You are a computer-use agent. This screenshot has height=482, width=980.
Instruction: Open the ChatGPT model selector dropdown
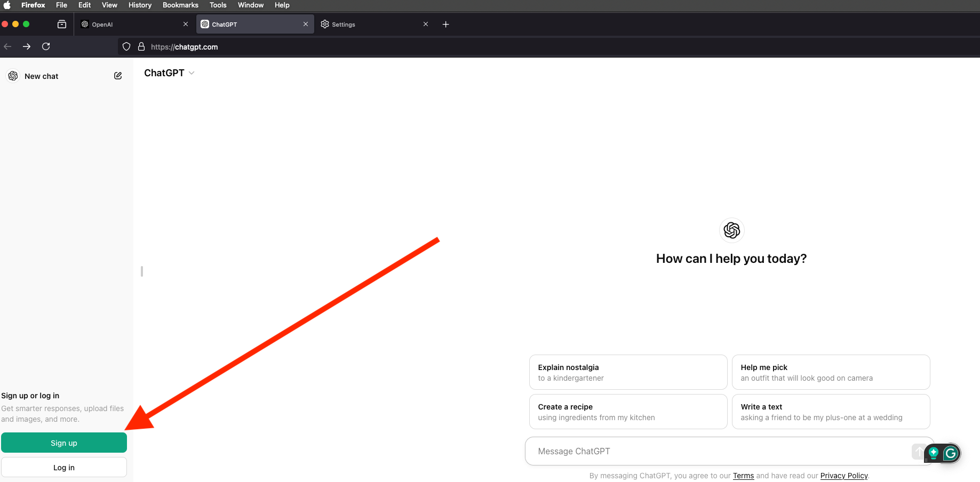pyautogui.click(x=169, y=73)
